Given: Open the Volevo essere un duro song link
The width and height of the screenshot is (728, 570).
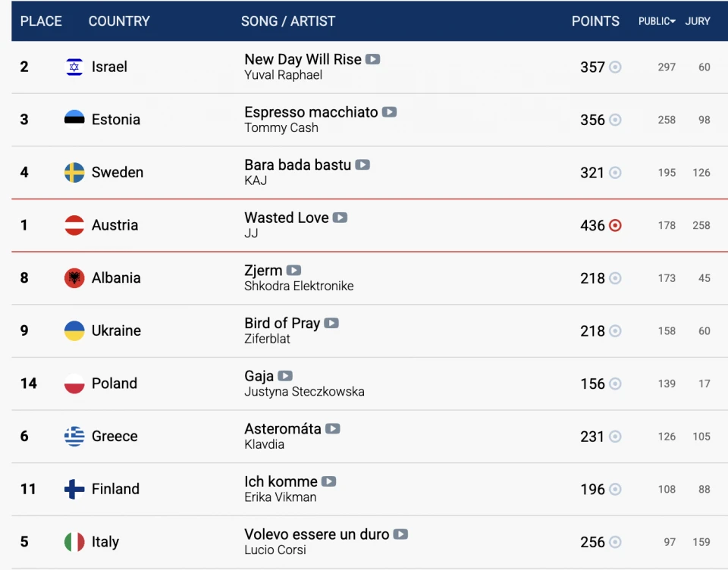Looking at the screenshot, I should pyautogui.click(x=317, y=534).
